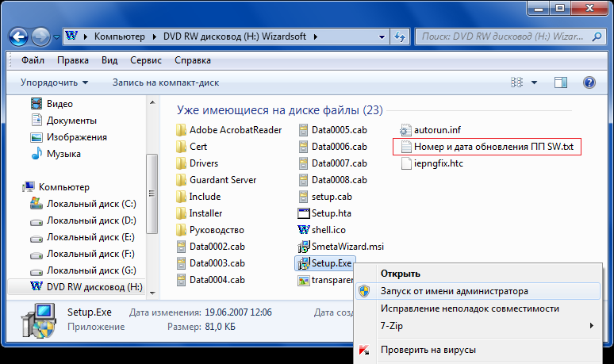Open the Упорядочить dropdown menu
The height and width of the screenshot is (364, 614).
54,82
